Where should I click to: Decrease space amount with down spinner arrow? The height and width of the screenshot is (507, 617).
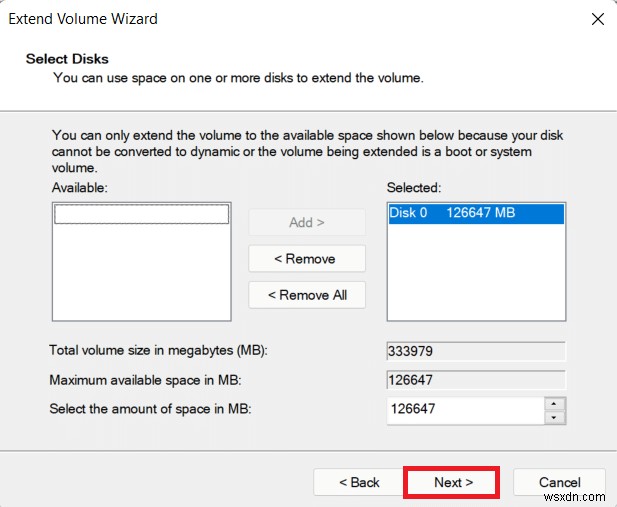(554, 418)
